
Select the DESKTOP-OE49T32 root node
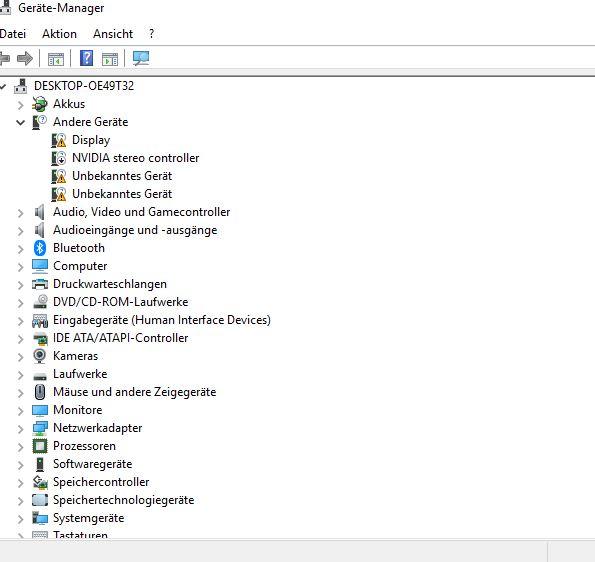84,86
